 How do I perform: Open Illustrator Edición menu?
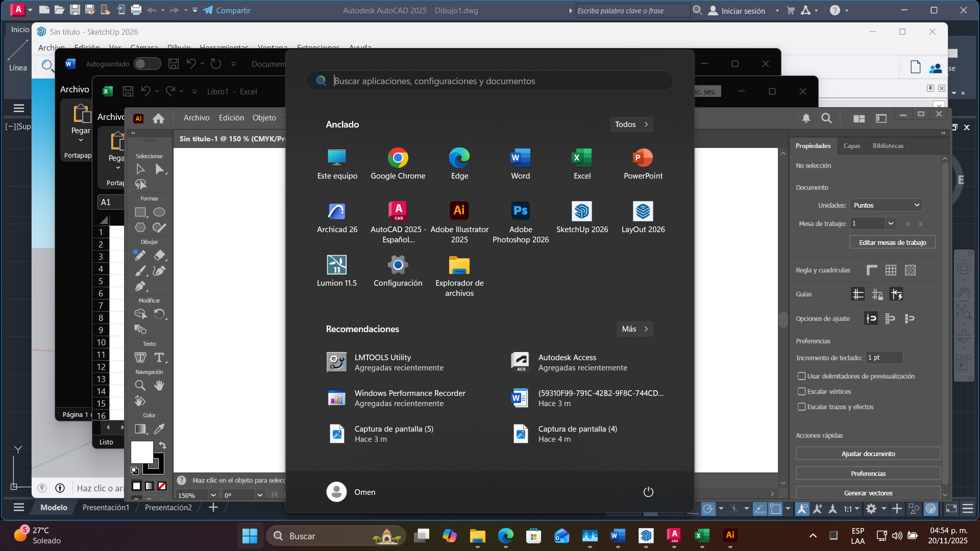pyautogui.click(x=231, y=118)
